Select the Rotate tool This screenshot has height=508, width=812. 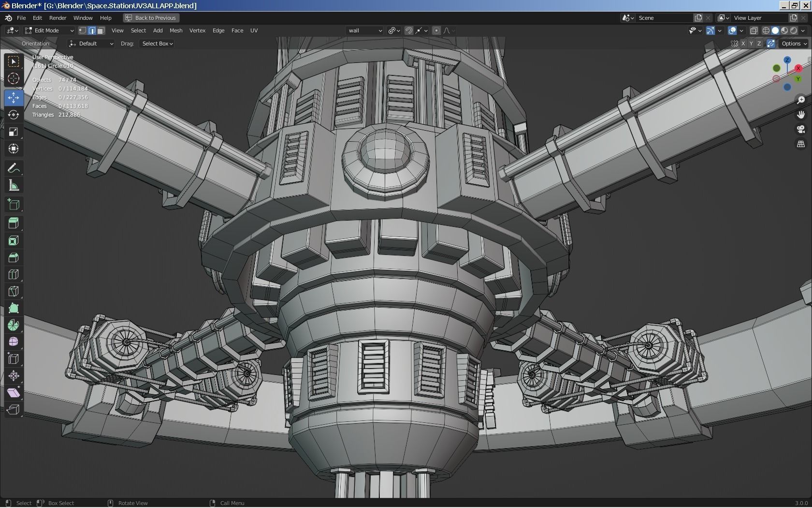14,115
